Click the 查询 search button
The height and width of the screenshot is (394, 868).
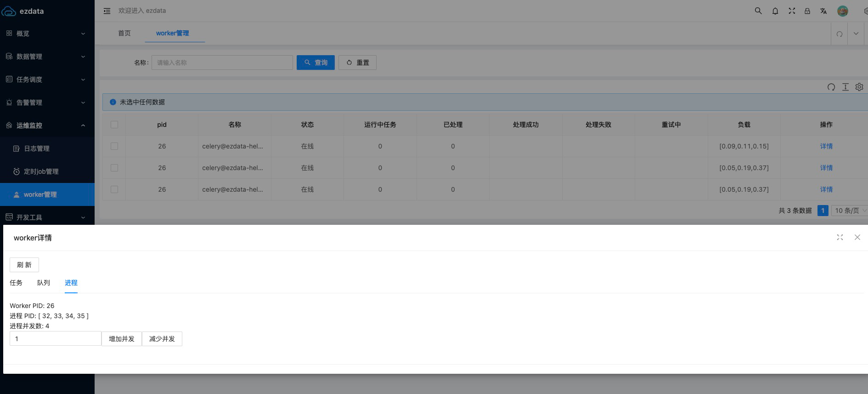[316, 63]
